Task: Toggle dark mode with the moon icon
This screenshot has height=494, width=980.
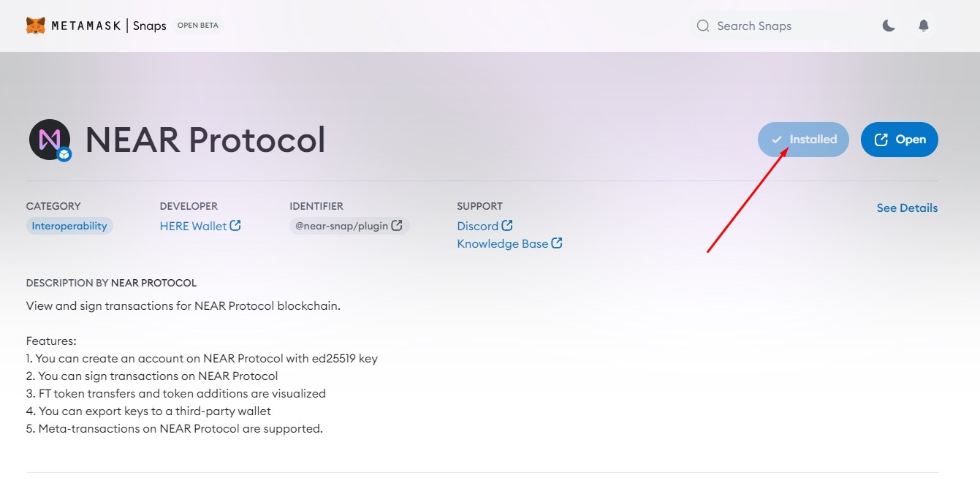Action: pos(889,26)
